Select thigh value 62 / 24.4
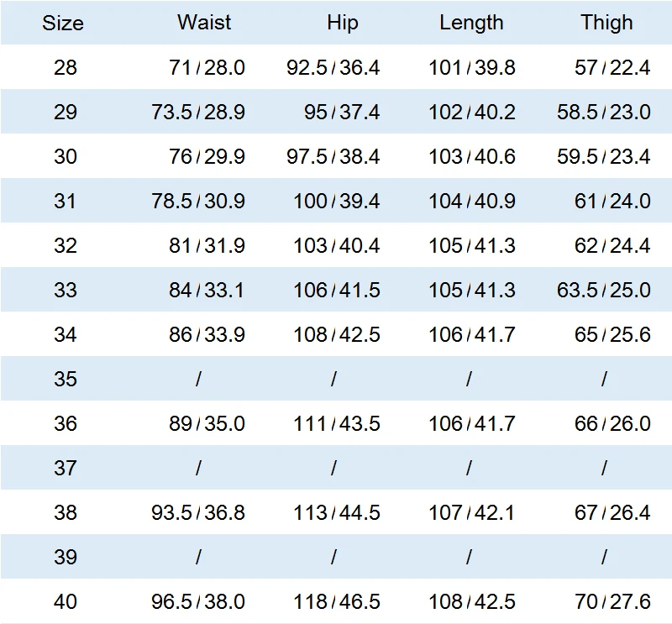 (x=612, y=245)
